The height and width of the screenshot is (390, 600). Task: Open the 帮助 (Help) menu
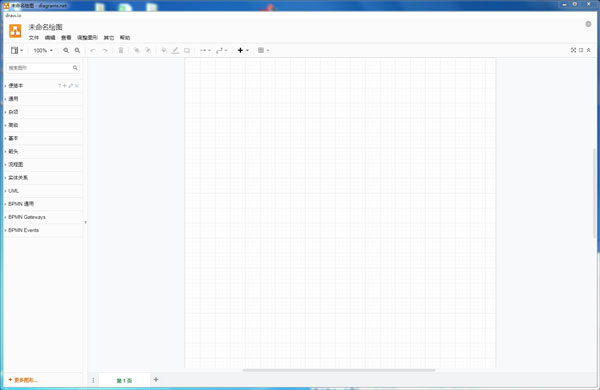pyautogui.click(x=125, y=38)
